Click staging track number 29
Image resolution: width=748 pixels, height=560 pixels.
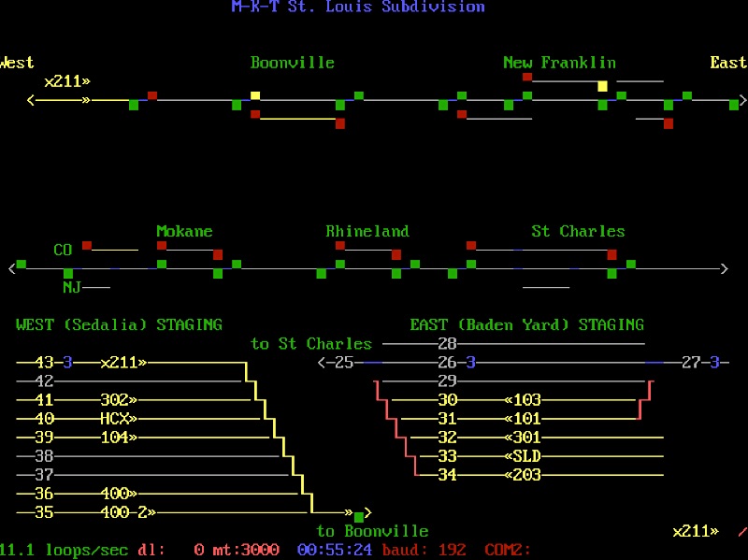tap(448, 381)
